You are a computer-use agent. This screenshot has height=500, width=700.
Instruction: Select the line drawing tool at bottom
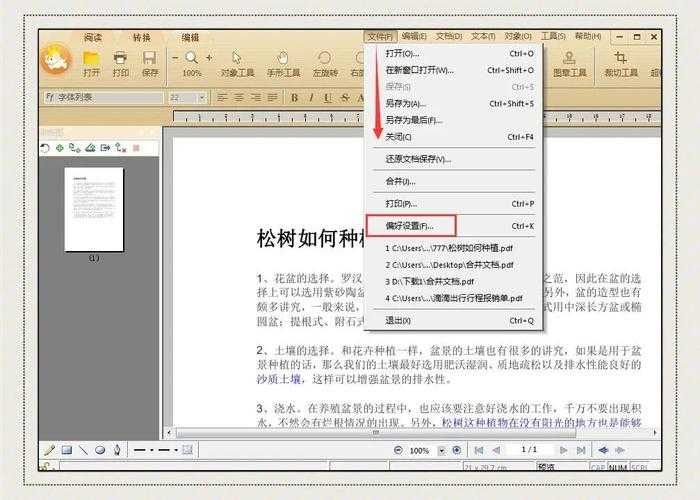pyautogui.click(x=83, y=450)
